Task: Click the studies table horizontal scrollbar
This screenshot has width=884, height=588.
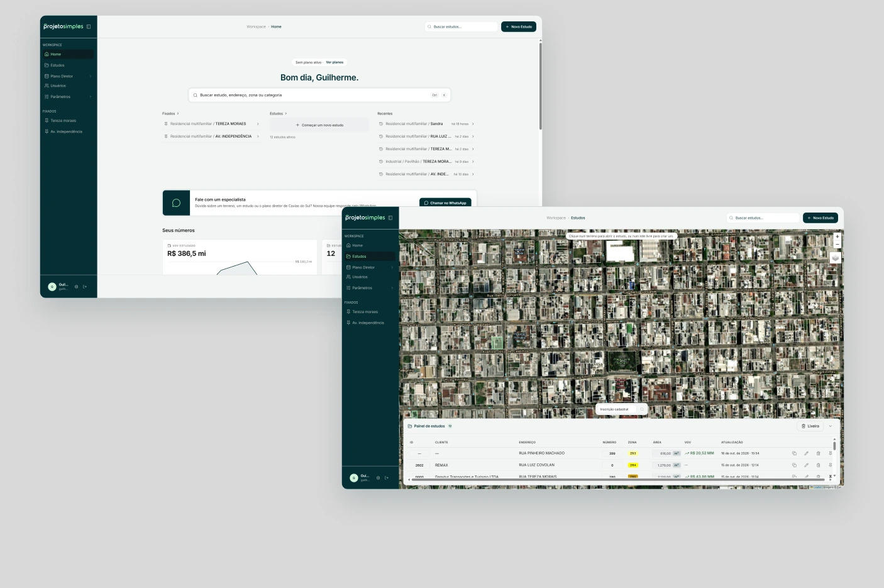Action: (619, 479)
